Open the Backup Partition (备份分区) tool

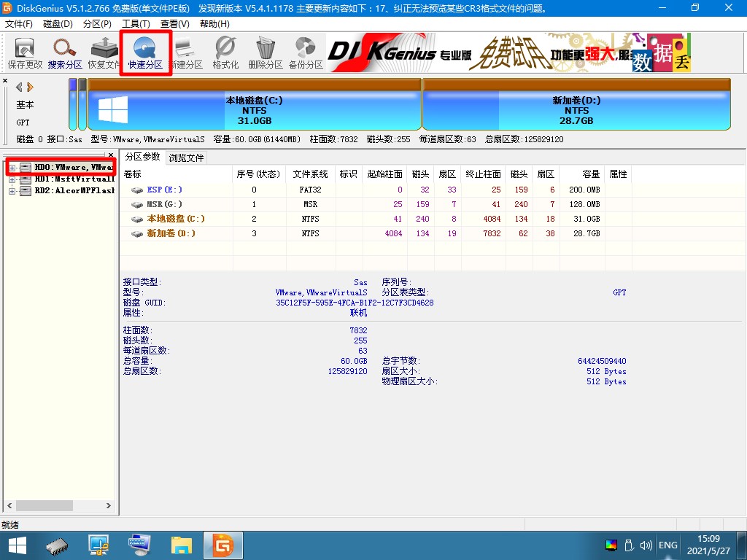306,52
